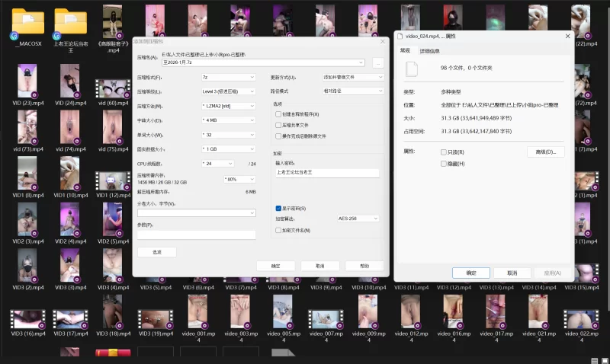Select the video_001.mp4 file icon
610x364 pixels.
click(198, 311)
